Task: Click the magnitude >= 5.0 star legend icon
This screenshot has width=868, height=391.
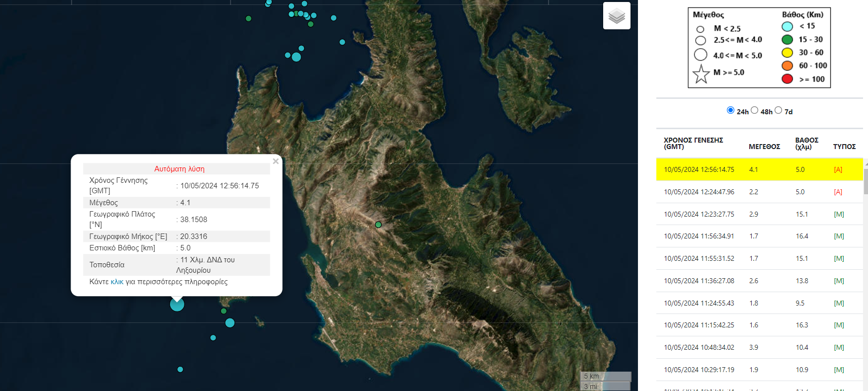Action: tap(701, 74)
